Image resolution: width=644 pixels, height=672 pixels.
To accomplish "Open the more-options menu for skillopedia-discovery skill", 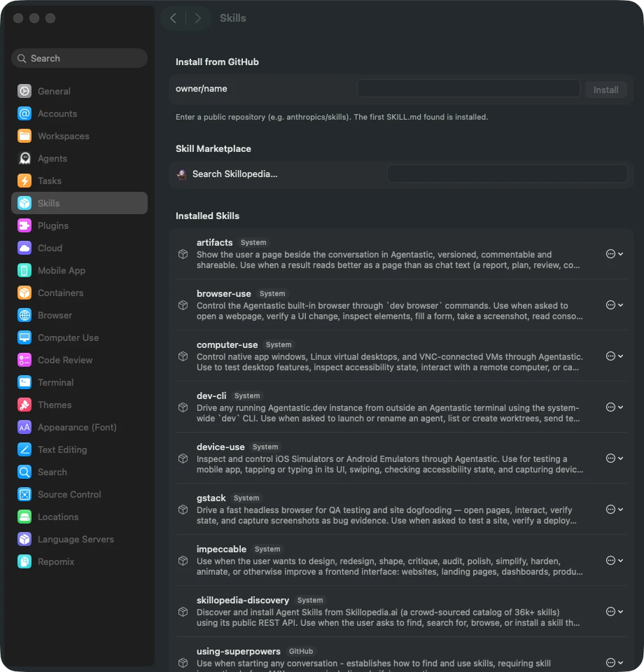I will coord(615,612).
